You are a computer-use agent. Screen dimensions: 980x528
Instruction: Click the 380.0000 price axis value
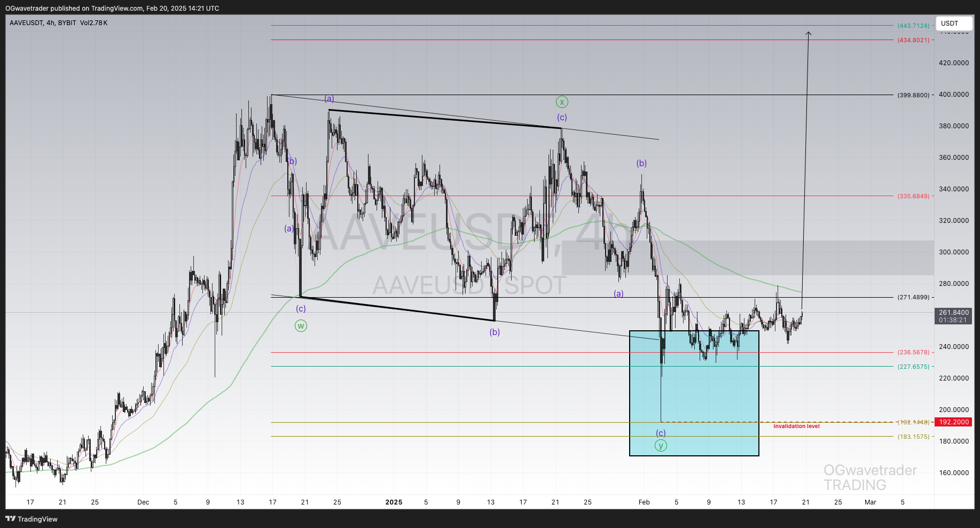tap(954, 126)
